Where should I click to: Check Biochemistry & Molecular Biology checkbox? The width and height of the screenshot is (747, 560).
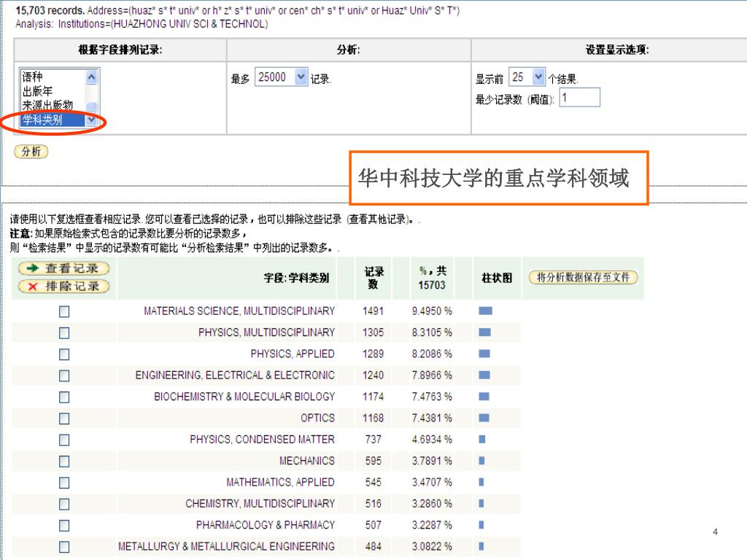[64, 397]
